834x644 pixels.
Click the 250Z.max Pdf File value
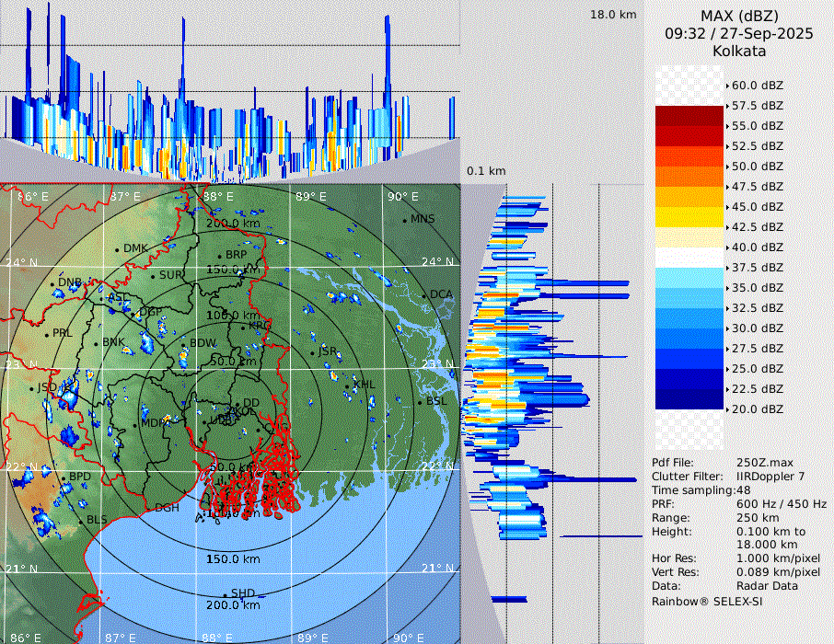tap(765, 463)
